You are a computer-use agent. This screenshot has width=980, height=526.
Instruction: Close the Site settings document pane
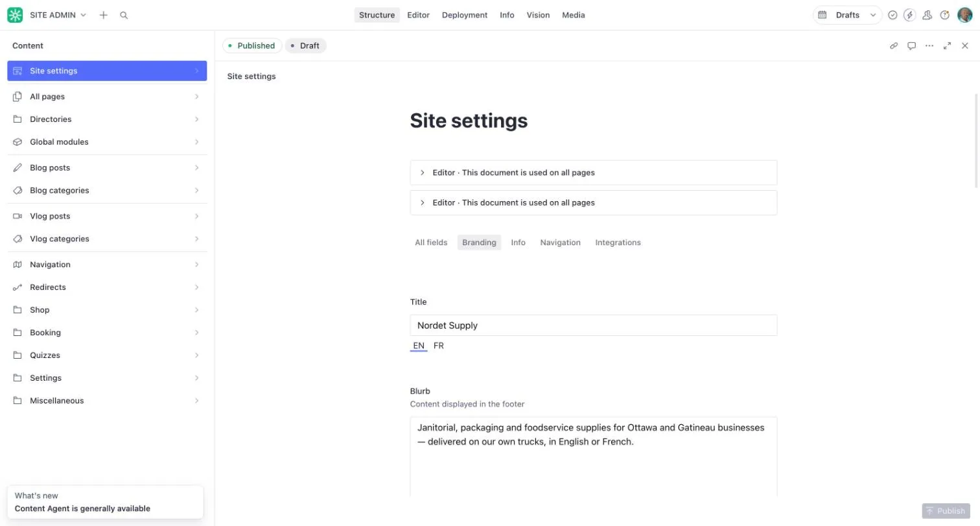(x=965, y=45)
